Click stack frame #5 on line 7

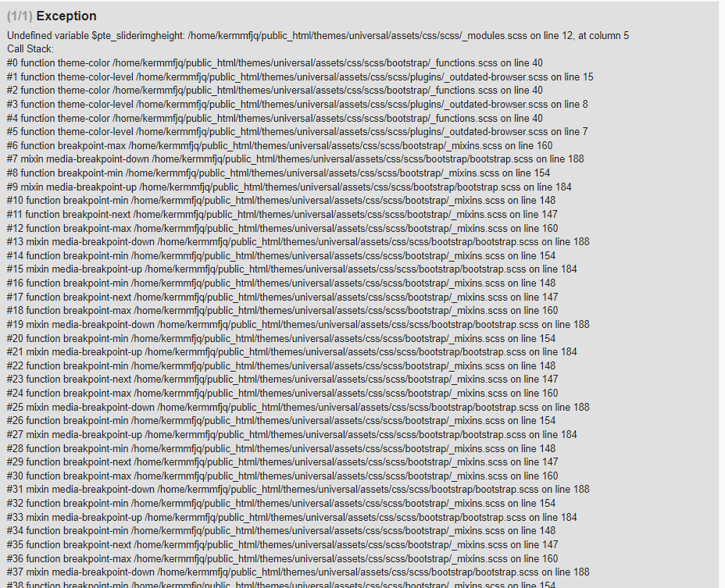(298, 132)
